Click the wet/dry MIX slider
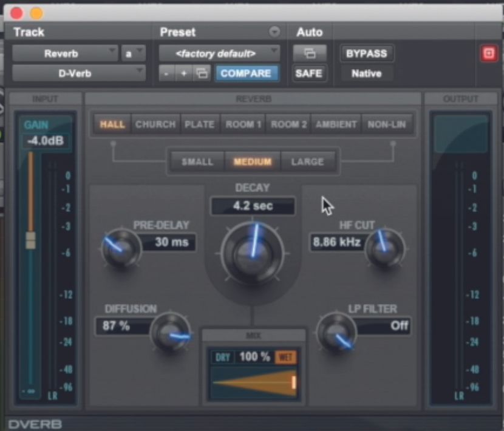504x431 pixels. [x=253, y=382]
